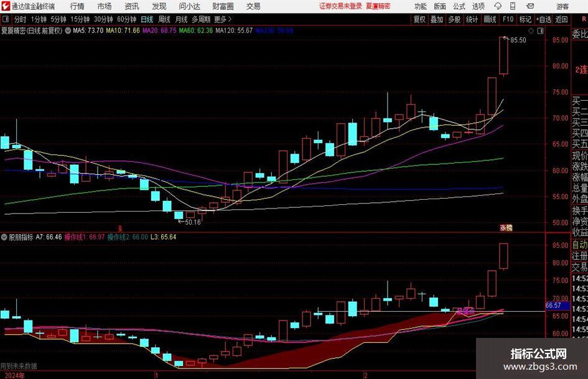
Task: Click the 50.16 low price label
Action: click(x=193, y=222)
